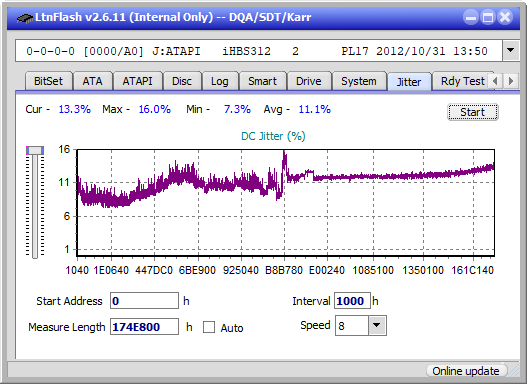This screenshot has width=527, height=384.
Task: Click the Measure Length label
Action: point(67,327)
